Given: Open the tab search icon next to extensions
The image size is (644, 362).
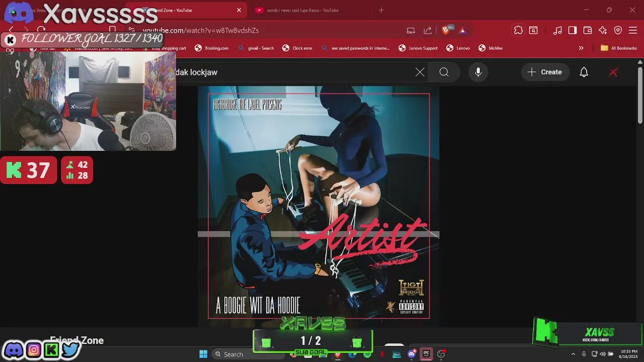Looking at the screenshot, I should coord(533,30).
